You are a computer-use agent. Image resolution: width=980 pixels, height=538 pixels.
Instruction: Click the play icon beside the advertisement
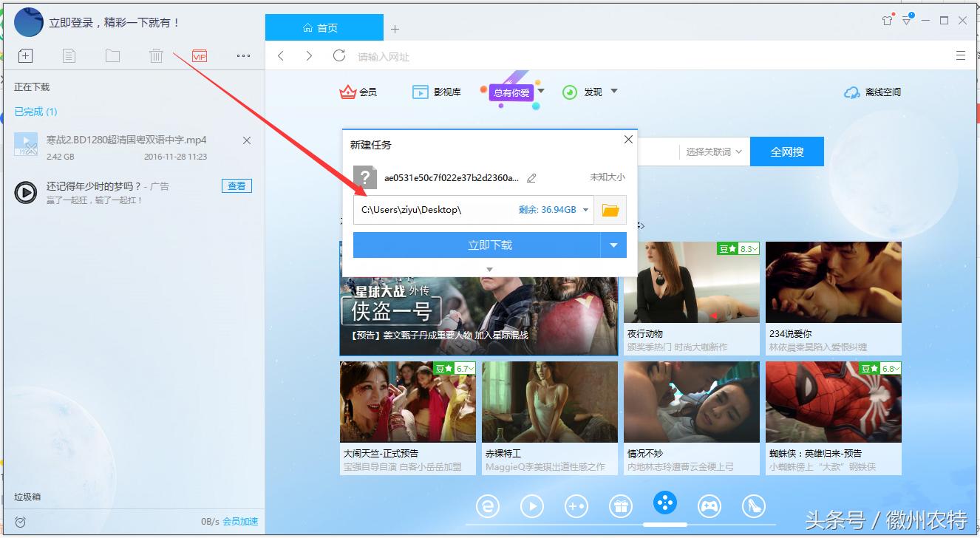[x=26, y=193]
